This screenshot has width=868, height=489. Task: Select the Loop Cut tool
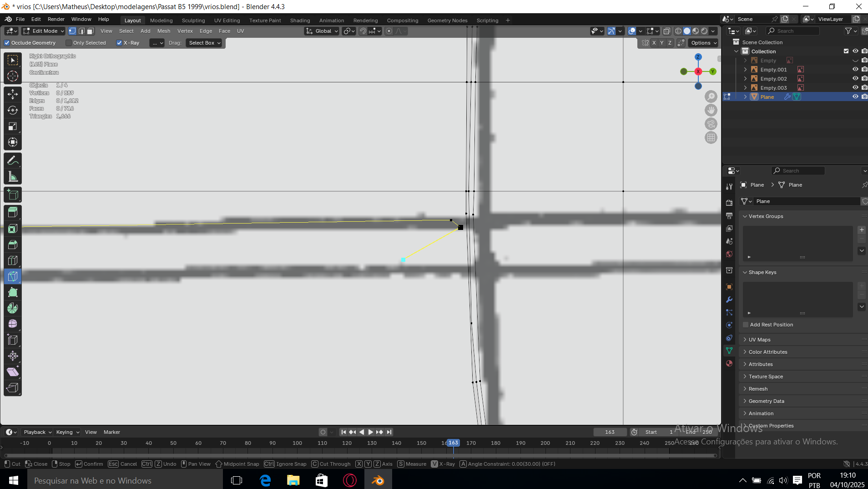click(x=13, y=260)
